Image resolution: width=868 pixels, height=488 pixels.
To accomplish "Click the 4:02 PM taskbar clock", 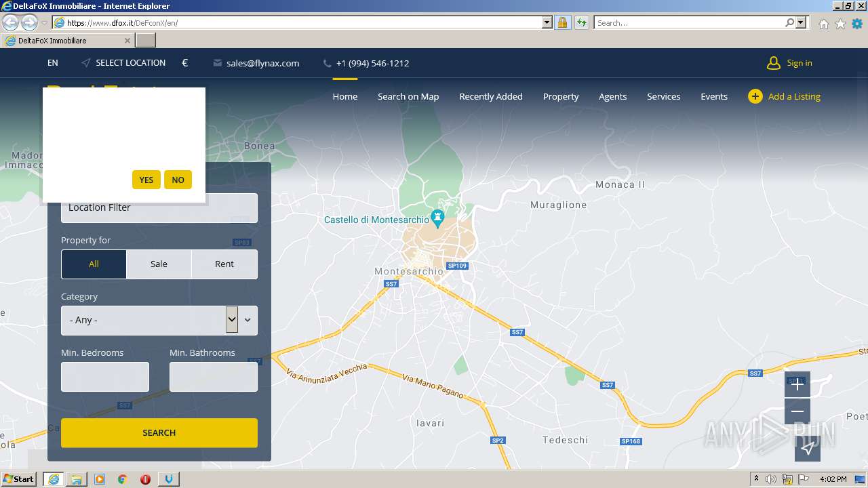I will pos(833,479).
